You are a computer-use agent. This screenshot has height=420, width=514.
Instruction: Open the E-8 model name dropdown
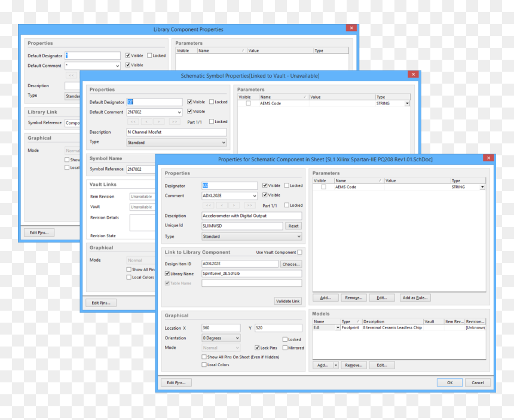[x=338, y=327]
